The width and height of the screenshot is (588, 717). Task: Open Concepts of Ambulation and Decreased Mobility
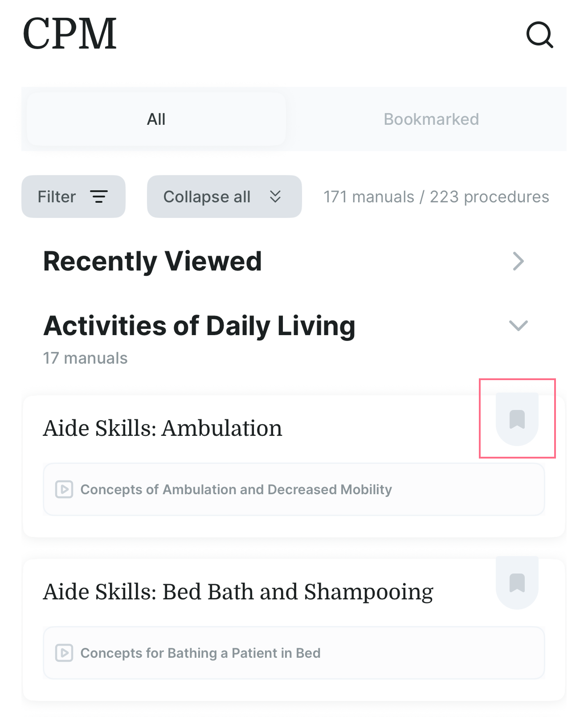click(x=236, y=489)
